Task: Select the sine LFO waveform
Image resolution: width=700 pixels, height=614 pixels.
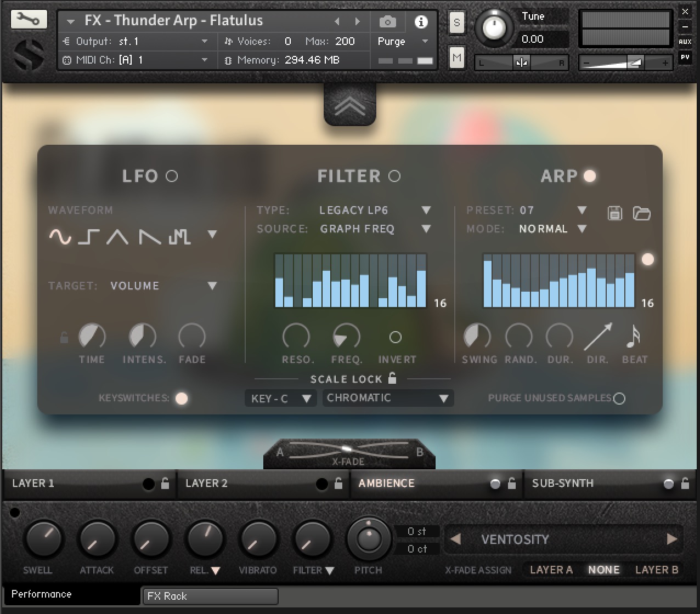Action: pyautogui.click(x=60, y=236)
